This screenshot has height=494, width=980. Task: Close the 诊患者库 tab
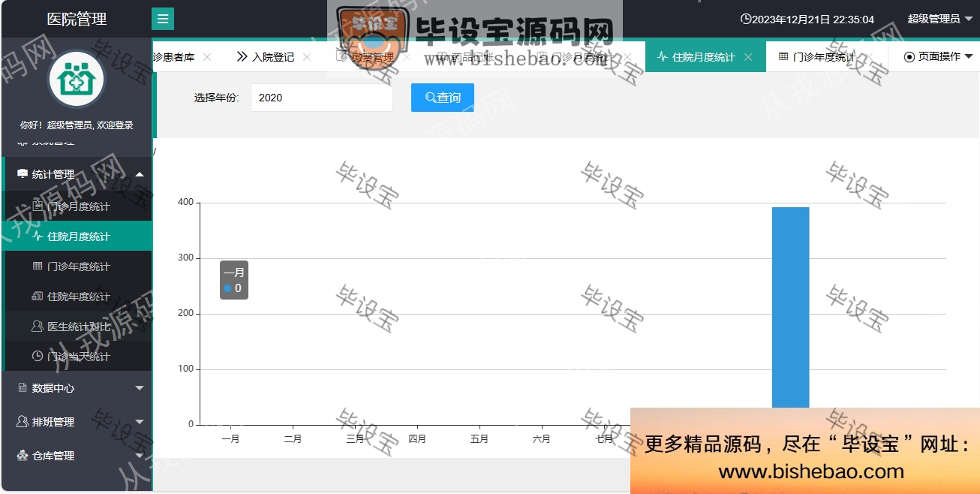pyautogui.click(x=207, y=57)
